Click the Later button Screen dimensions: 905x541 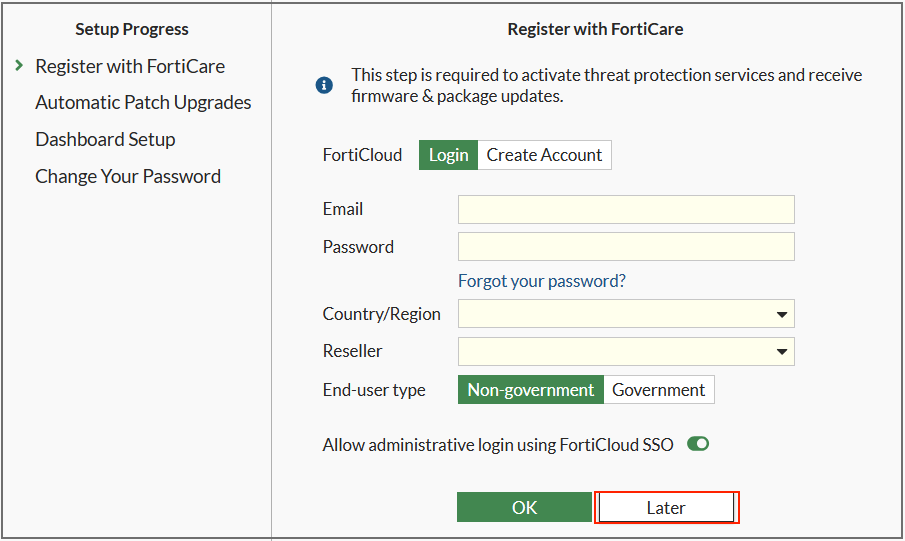click(x=666, y=508)
